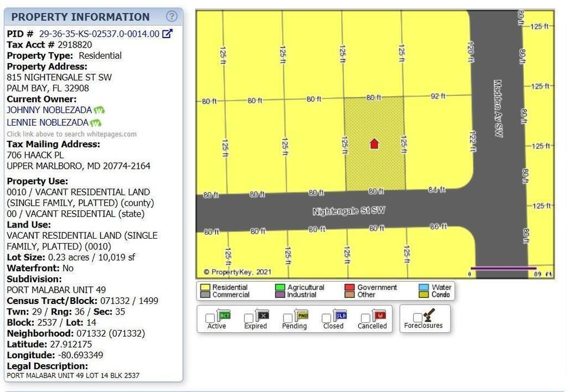Enable the Active listings checkbox

(x=210, y=318)
